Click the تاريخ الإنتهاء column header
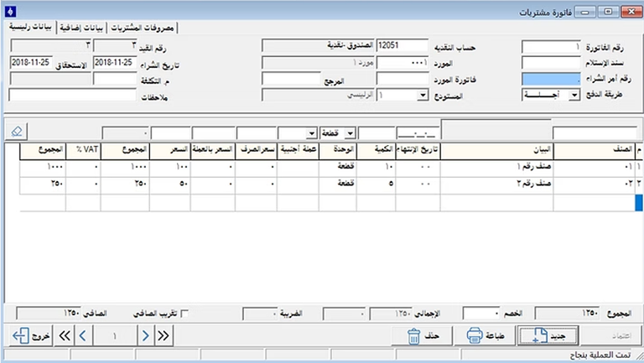Viewport: 644px width, 363px height. pyautogui.click(x=418, y=150)
